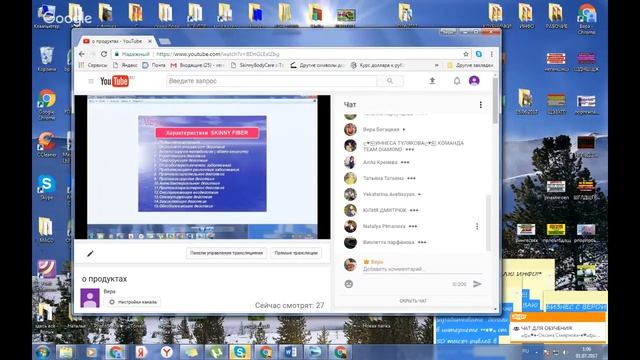Click the Chrome address bar URL

218,54
